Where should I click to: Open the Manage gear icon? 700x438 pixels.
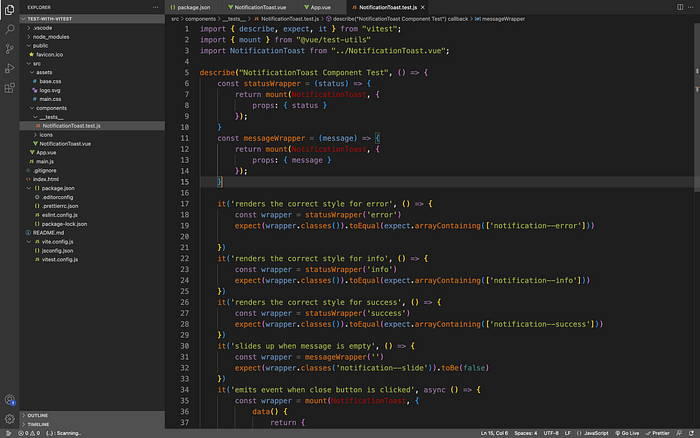click(x=9, y=419)
